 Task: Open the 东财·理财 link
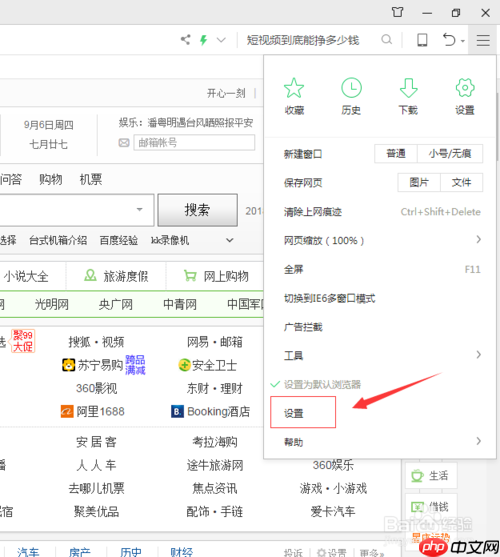(x=215, y=388)
